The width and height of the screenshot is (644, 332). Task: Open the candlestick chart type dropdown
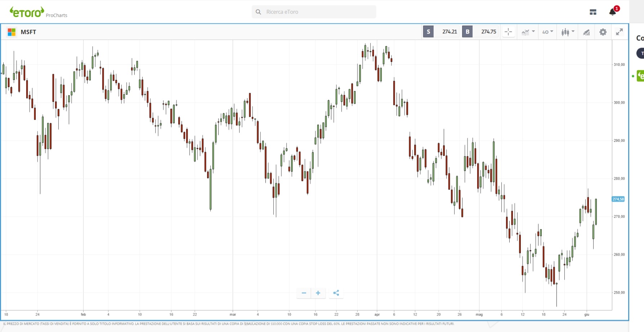click(x=568, y=32)
